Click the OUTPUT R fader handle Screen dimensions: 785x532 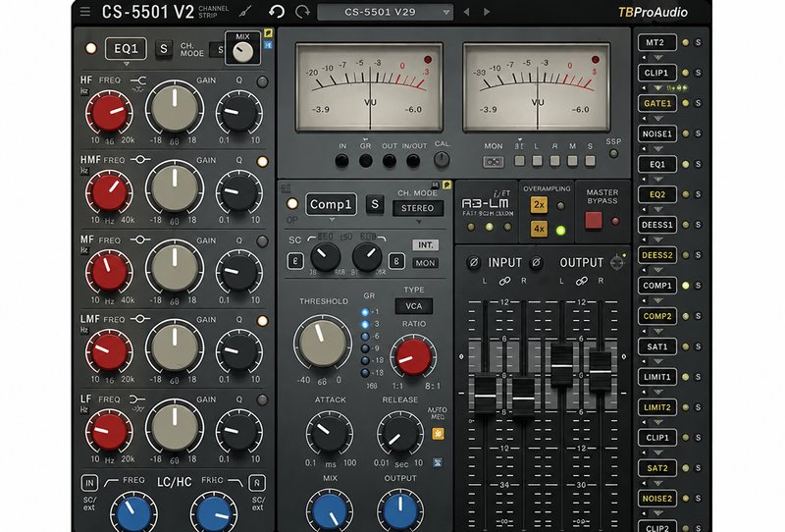coord(601,371)
